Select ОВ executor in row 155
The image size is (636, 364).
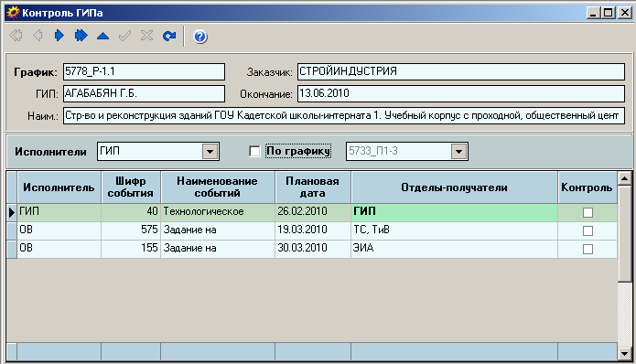pos(59,249)
